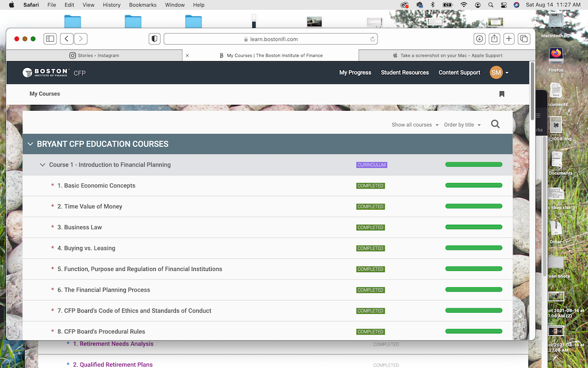The width and height of the screenshot is (588, 368).
Task: Open the History menu
Action: pyautogui.click(x=111, y=5)
